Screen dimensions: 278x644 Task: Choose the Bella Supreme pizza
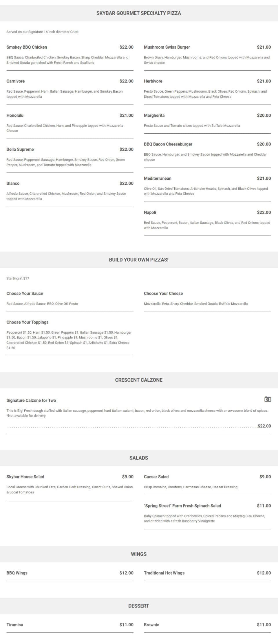pos(20,150)
